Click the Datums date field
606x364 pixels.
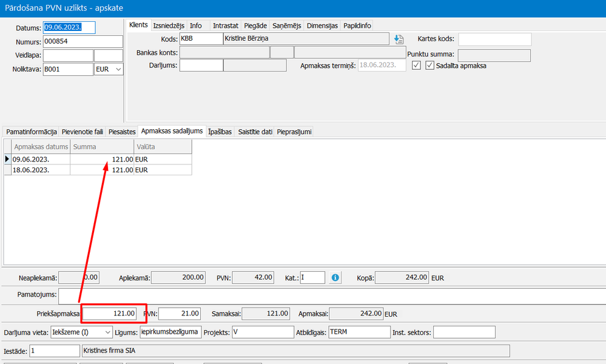tap(70, 27)
